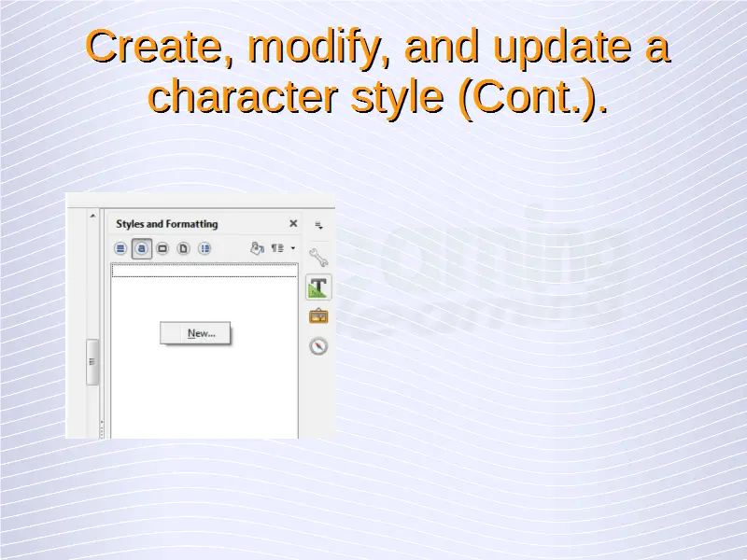
Task: Open the sidebar settings menu
Action: point(318,225)
